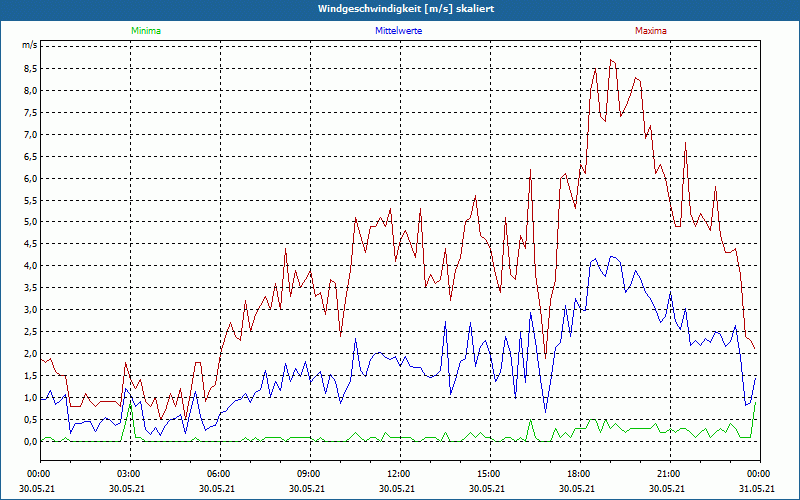Click the 30.05.21 date under 18:00
This screenshot has height=500, width=800.
[577, 488]
